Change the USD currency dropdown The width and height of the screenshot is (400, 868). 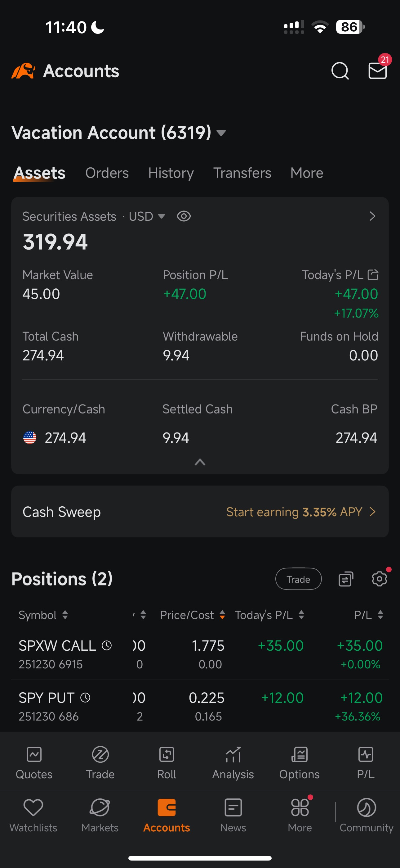pyautogui.click(x=147, y=216)
